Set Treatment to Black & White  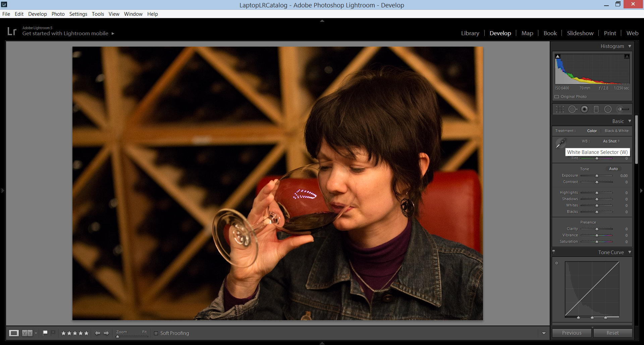[616, 131]
